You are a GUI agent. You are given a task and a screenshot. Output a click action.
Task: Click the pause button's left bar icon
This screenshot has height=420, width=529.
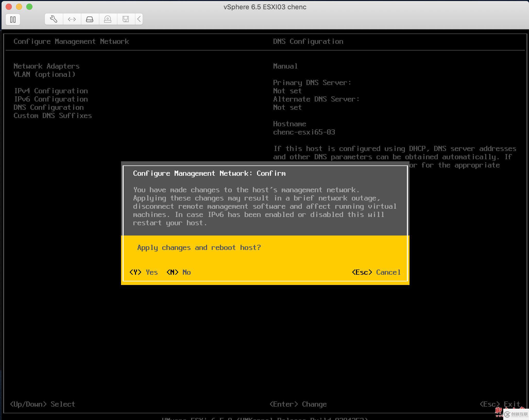click(x=11, y=20)
